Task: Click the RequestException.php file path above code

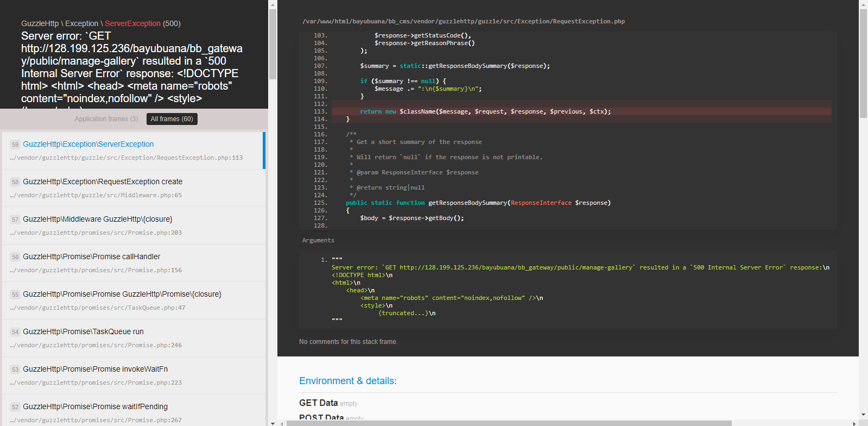Action: click(463, 21)
